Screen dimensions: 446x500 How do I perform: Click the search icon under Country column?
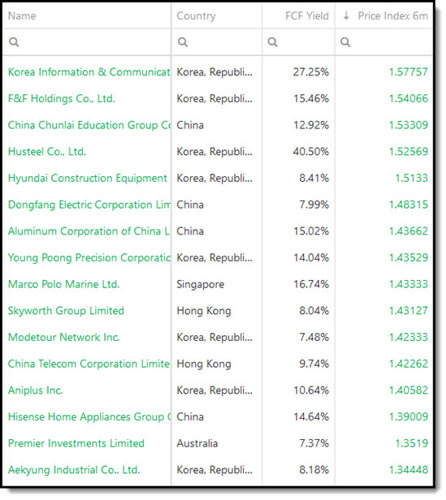point(182,42)
